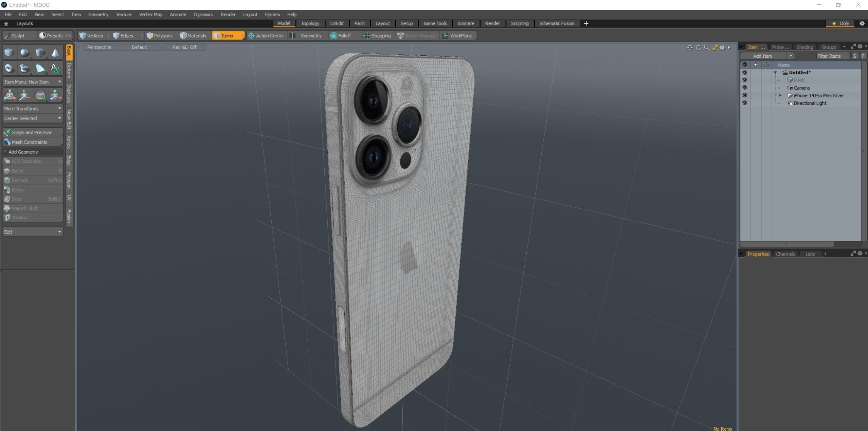Open the Action Center dropdown

pyautogui.click(x=266, y=36)
